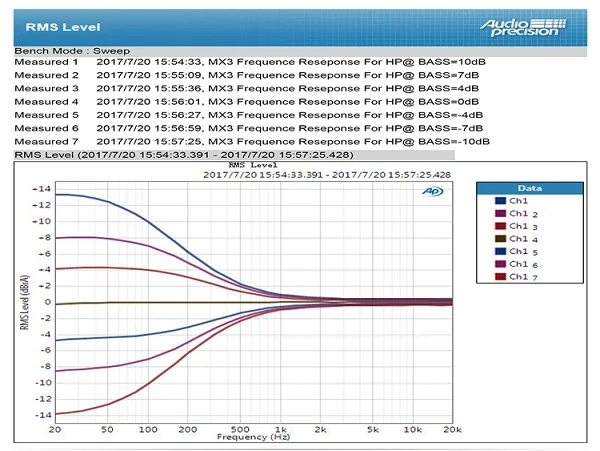
Task: Select the purple Ch1 2 legend swatch
Action: (500, 213)
